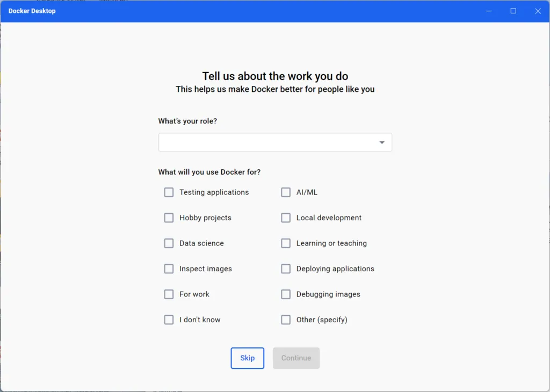
Task: Click the 'What will you use Docker for?' label
Action: coord(209,172)
